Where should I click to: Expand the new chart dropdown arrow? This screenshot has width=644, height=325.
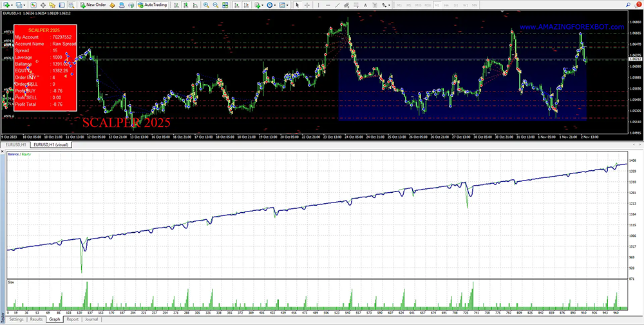(x=12, y=5)
